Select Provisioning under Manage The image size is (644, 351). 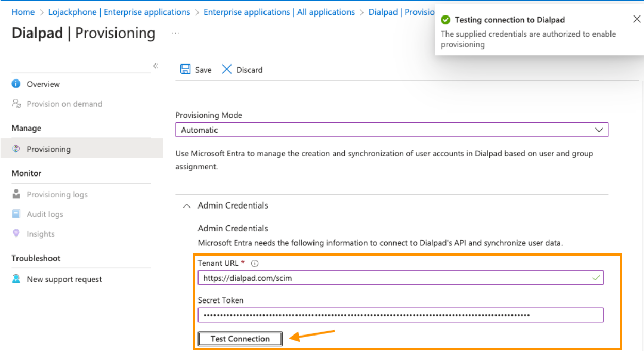48,149
